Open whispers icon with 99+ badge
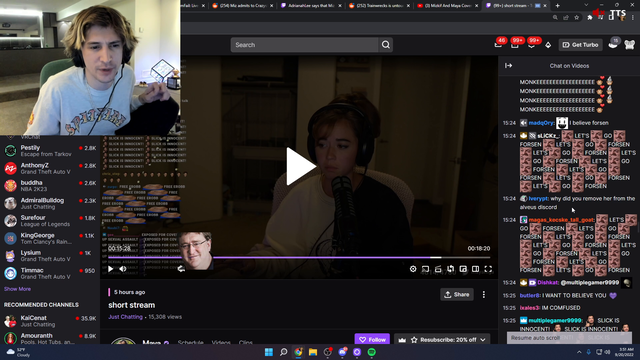The image size is (640, 360). 515,44
